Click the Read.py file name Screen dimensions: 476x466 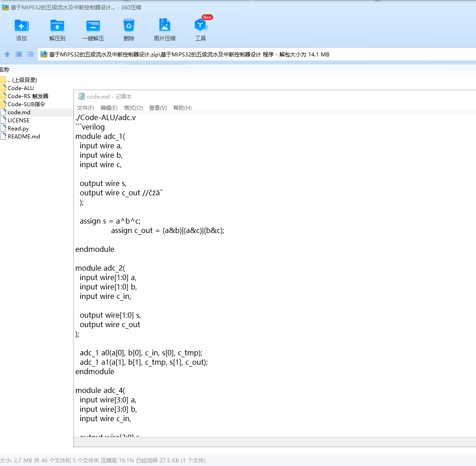click(18, 129)
